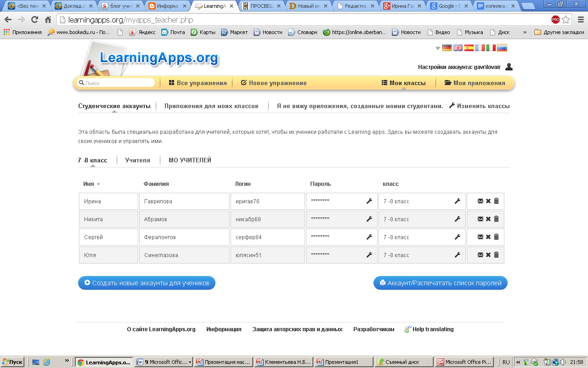This screenshot has width=588, height=368.
Task: Open the 7 -8 класс class tab
Action: (x=93, y=160)
